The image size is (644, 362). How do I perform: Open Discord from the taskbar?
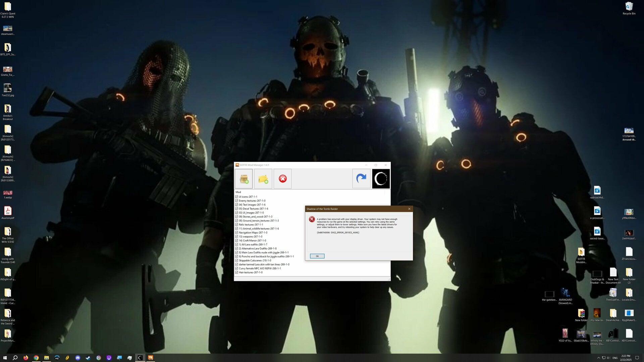pos(78,358)
